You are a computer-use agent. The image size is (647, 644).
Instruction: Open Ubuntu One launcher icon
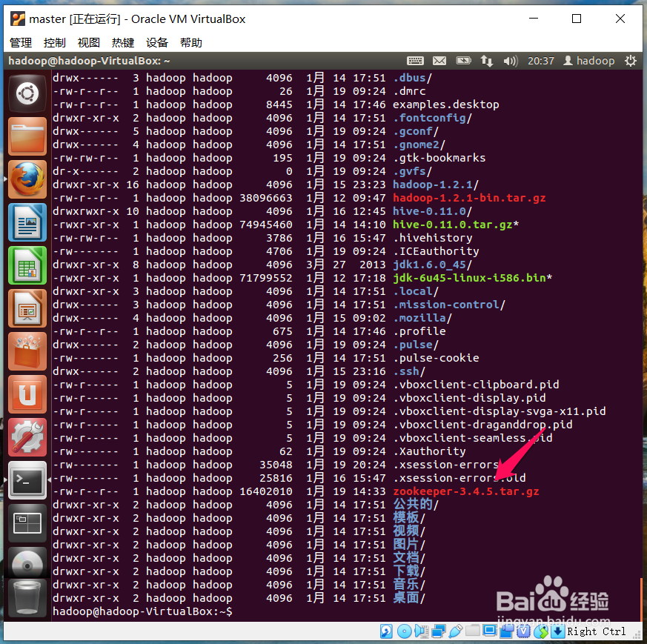coord(27,394)
